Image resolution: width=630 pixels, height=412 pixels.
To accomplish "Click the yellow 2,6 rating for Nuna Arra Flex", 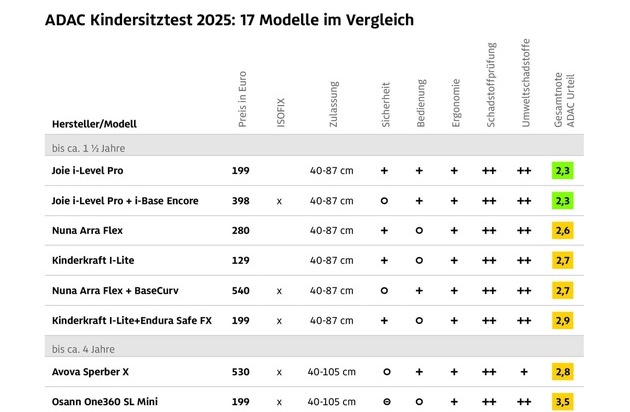I will pos(562,231).
